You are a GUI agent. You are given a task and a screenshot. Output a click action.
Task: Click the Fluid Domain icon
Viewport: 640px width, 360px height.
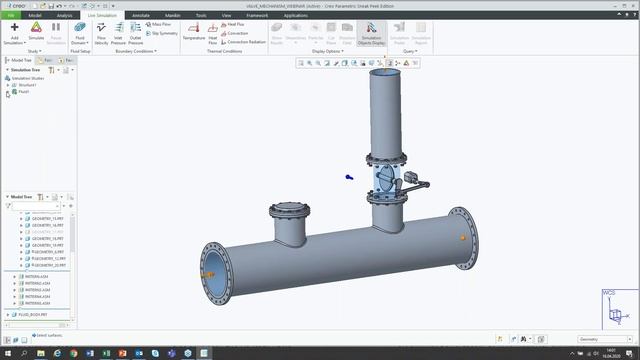[80, 28]
